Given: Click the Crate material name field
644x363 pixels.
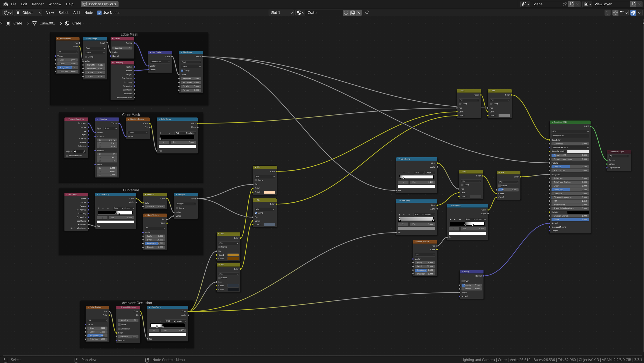Looking at the screenshot, I should click(x=324, y=13).
